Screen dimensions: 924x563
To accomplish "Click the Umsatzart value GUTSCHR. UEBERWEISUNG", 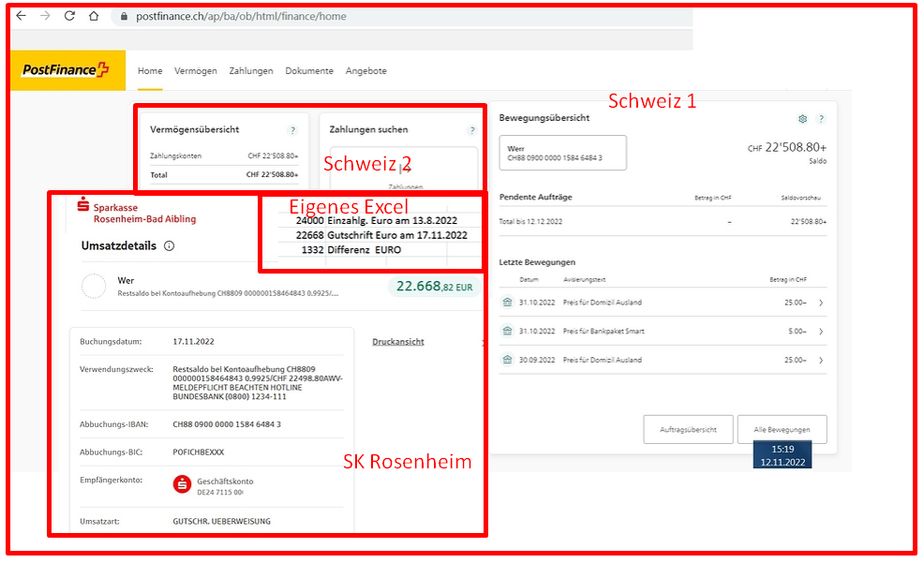I will coord(221,522).
